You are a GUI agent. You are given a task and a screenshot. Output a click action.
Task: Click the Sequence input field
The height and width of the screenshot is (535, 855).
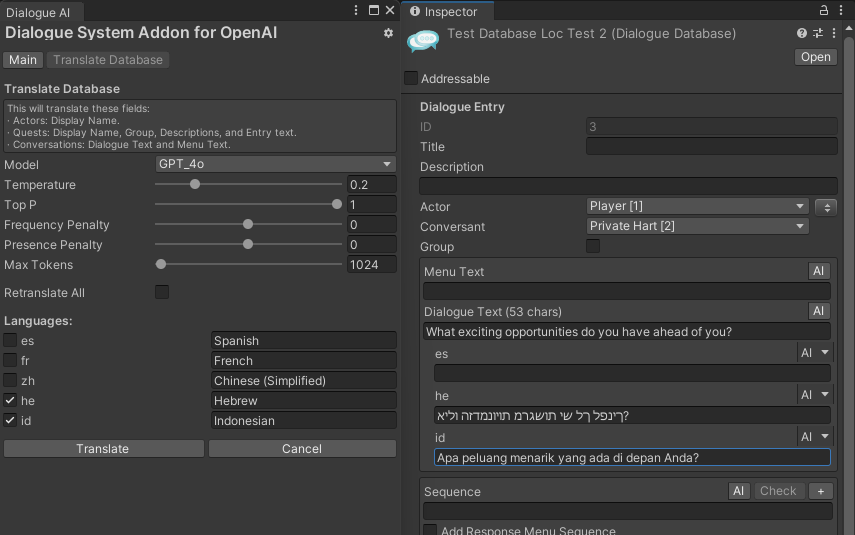[x=628, y=511]
